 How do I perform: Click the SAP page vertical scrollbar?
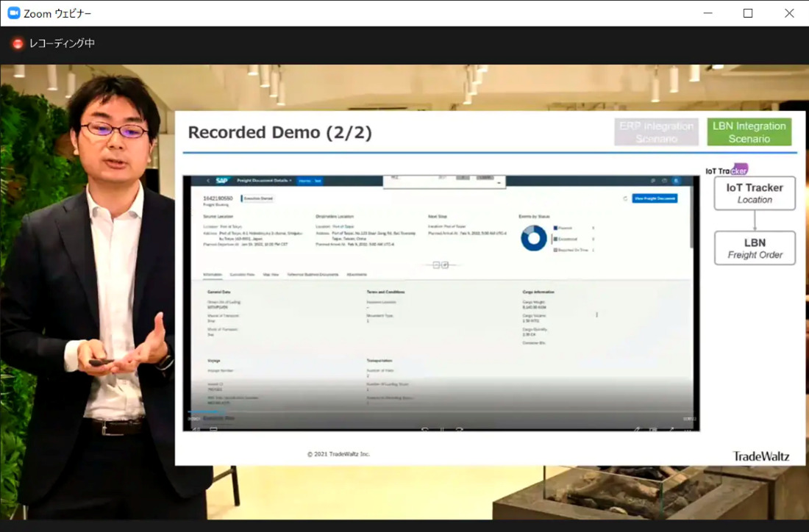click(691, 217)
